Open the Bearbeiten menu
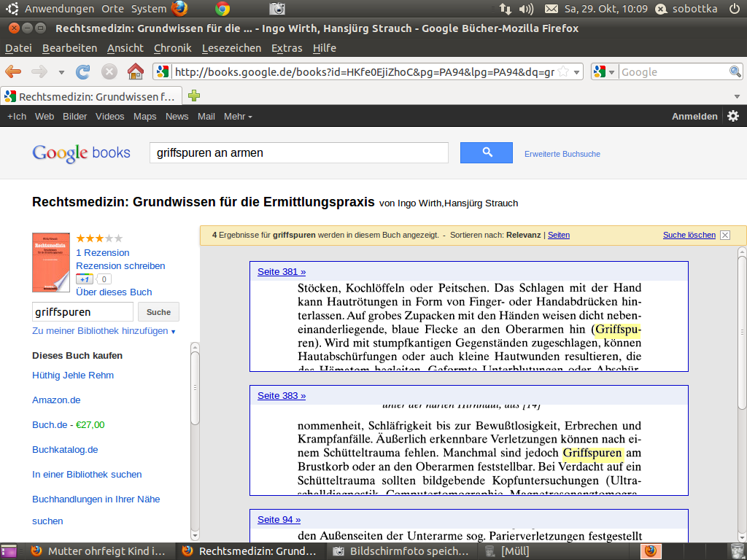Viewport: 747px width, 560px height. 69,48
